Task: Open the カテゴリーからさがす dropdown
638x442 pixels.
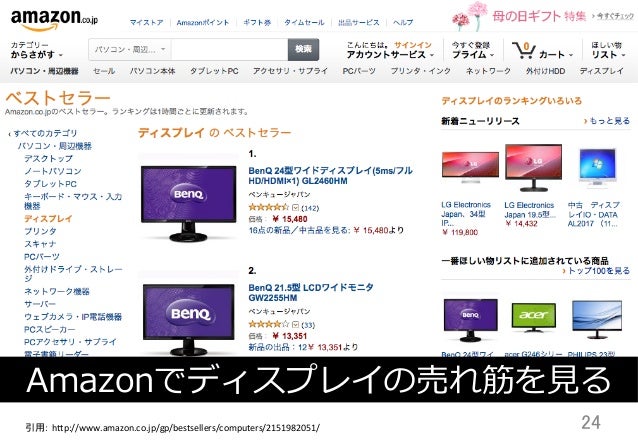Action: coord(37,50)
